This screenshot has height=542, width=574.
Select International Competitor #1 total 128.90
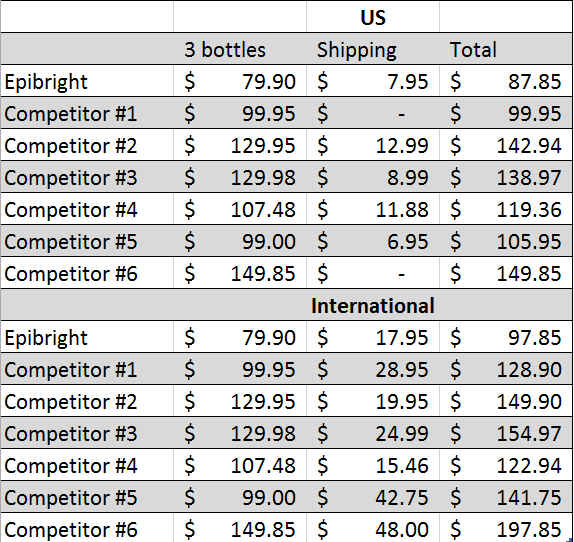coord(506,369)
